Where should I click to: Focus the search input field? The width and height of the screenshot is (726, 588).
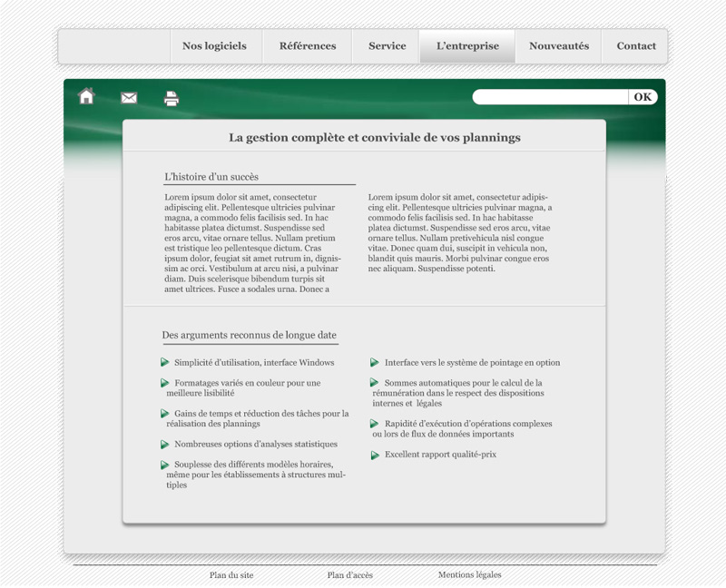pos(550,97)
